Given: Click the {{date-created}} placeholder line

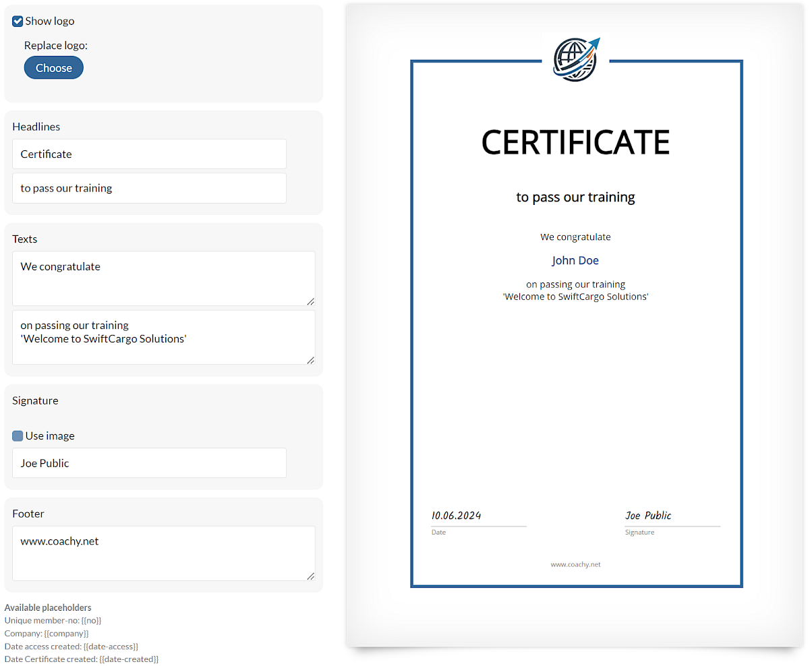Looking at the screenshot, I should [82, 659].
